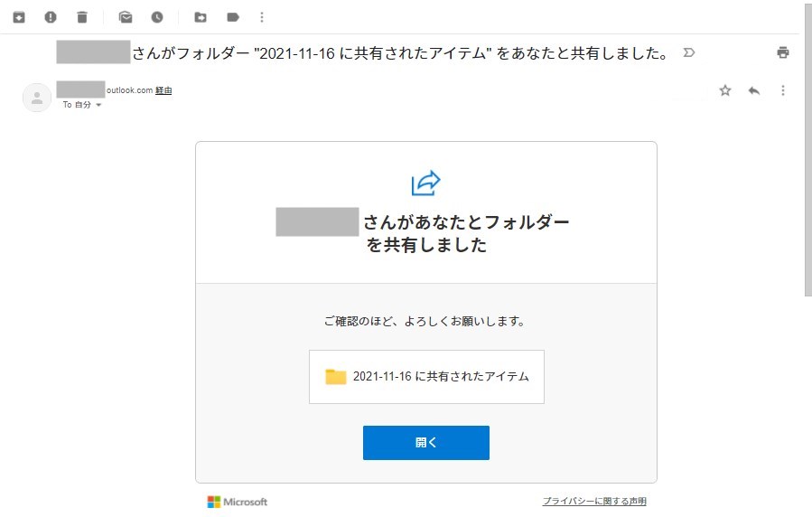The width and height of the screenshot is (812, 517).
Task: Click the 経由 link beside sender
Action: (163, 90)
